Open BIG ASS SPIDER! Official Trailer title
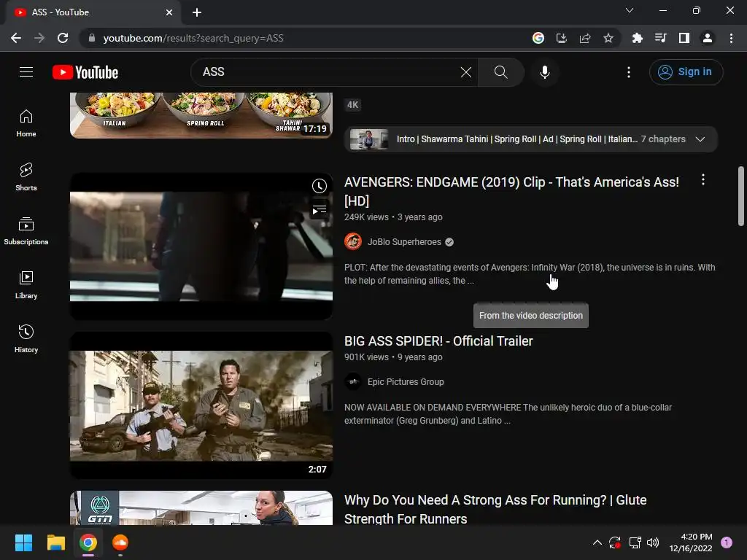Viewport: 747px width, 560px height. coord(438,341)
